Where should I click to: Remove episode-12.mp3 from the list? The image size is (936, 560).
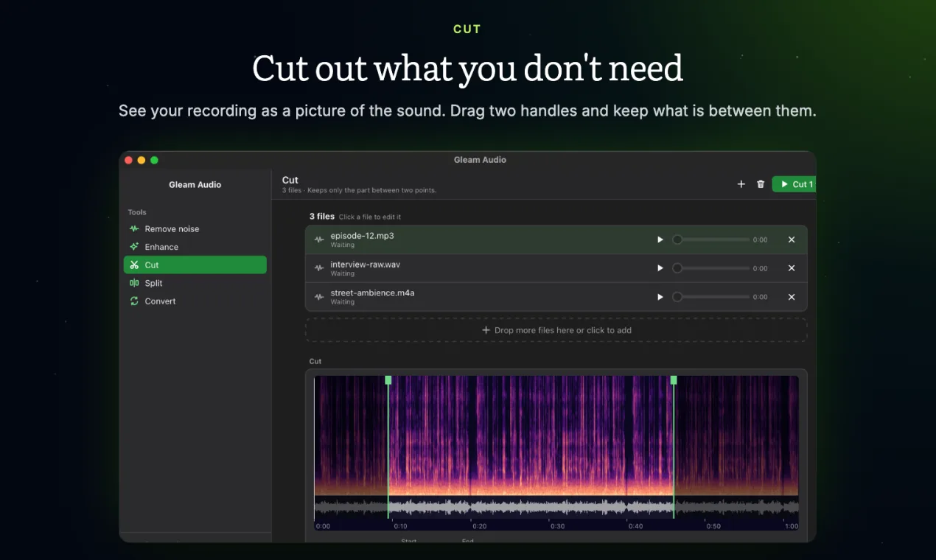(x=792, y=239)
